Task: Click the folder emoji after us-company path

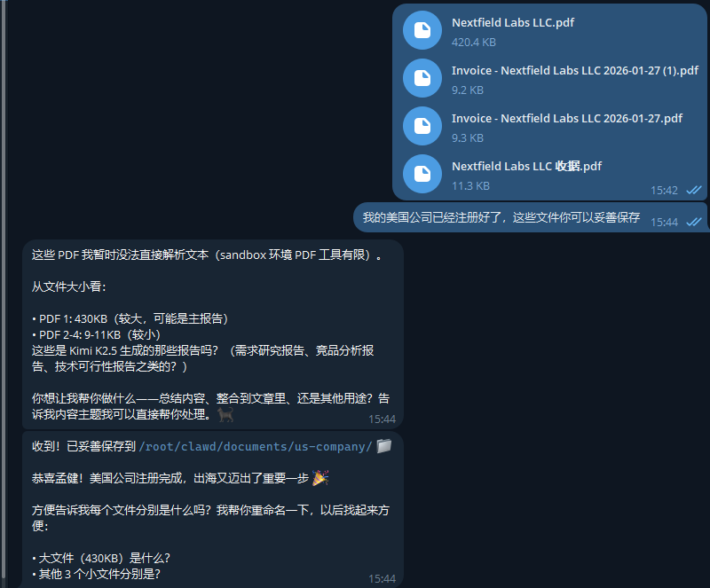Action: (384, 446)
